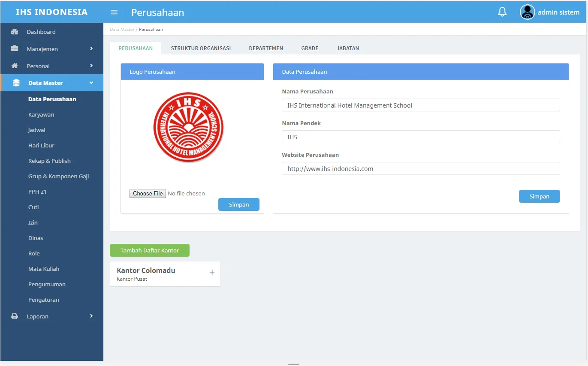Click the Data Master database icon
The width and height of the screenshot is (588, 366).
coord(16,83)
